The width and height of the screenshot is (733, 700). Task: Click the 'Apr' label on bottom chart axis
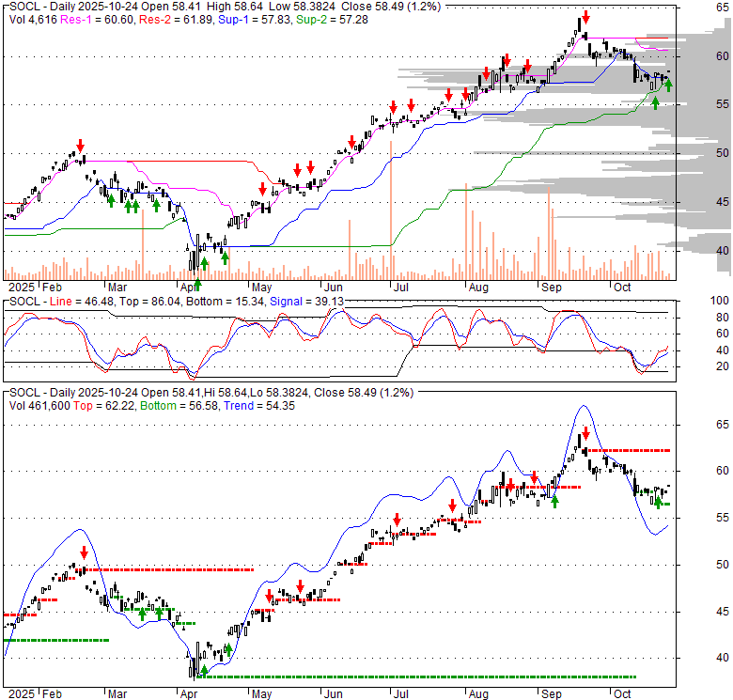(x=188, y=694)
